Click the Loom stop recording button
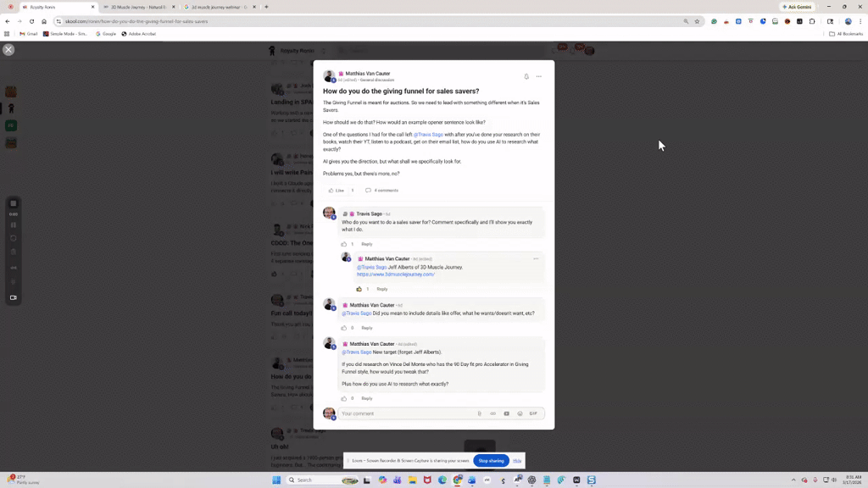 [14, 203]
